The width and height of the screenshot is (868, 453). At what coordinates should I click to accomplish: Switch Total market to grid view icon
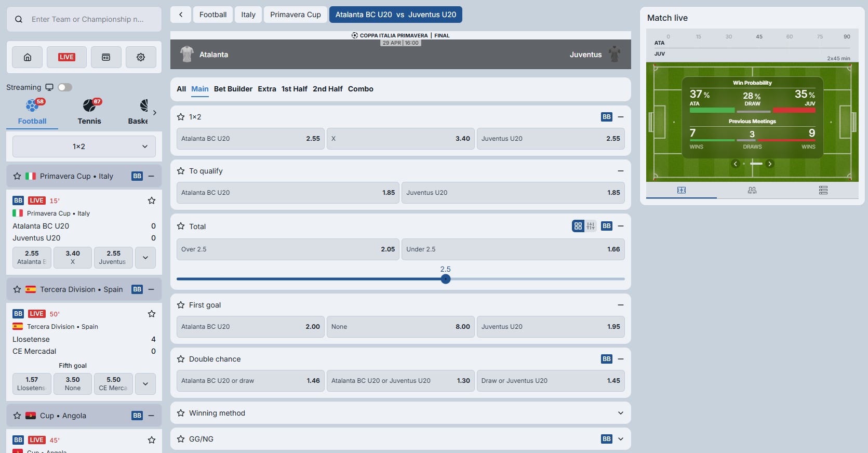[578, 226]
